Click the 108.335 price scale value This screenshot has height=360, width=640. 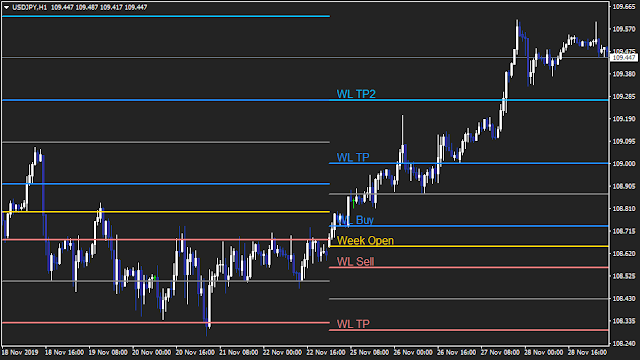point(624,321)
